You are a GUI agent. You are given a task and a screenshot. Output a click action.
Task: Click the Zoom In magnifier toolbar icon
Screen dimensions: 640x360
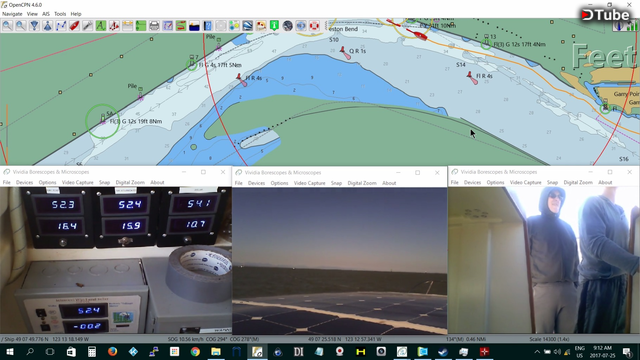[7, 26]
